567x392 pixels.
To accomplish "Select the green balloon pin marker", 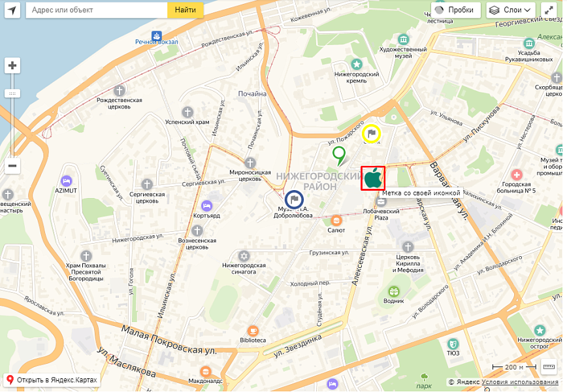I will [x=339, y=156].
